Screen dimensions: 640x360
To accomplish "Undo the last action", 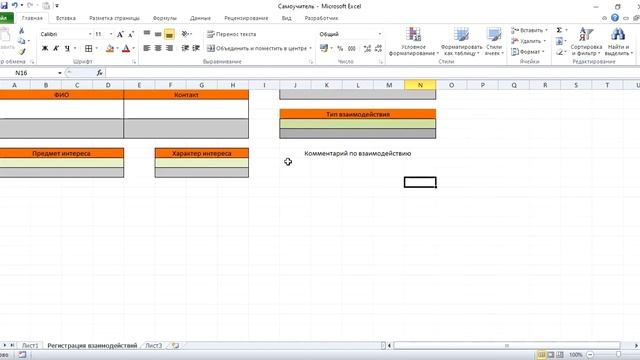I will [x=15, y=6].
